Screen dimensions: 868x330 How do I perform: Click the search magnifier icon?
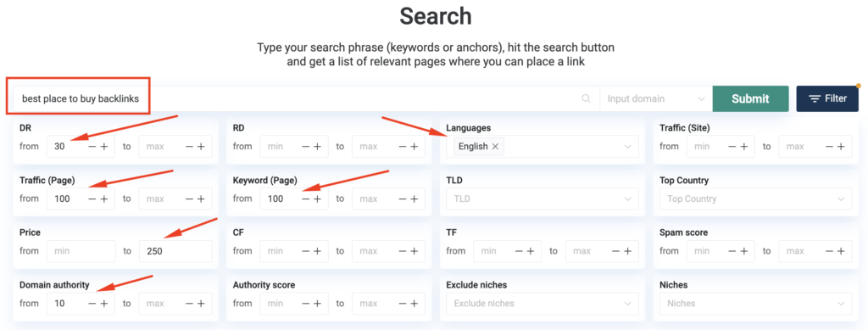point(587,99)
